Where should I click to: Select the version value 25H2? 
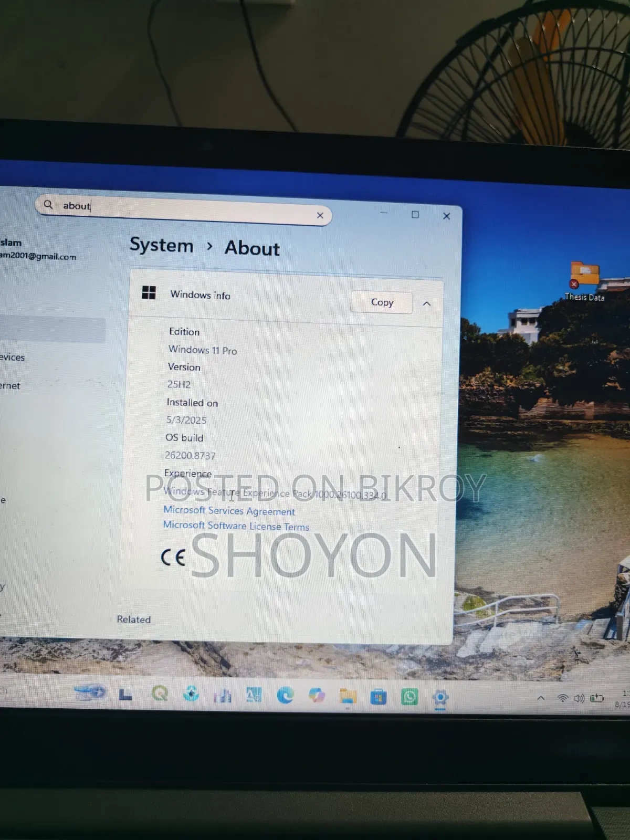(x=178, y=384)
